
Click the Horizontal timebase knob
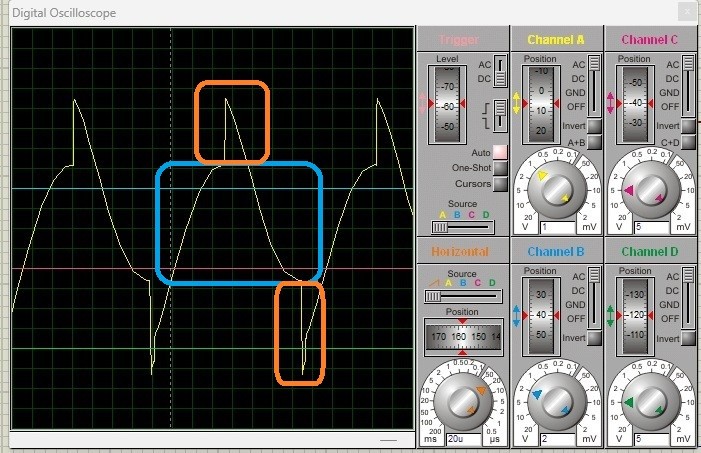click(463, 402)
